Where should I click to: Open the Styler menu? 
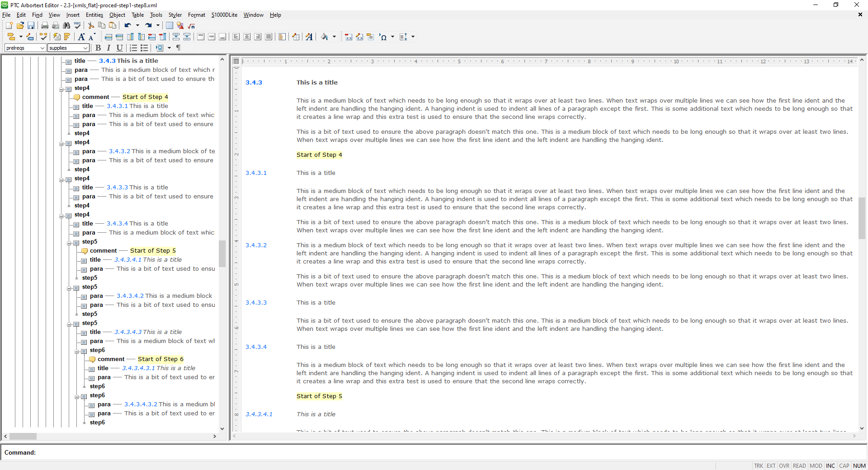click(175, 15)
